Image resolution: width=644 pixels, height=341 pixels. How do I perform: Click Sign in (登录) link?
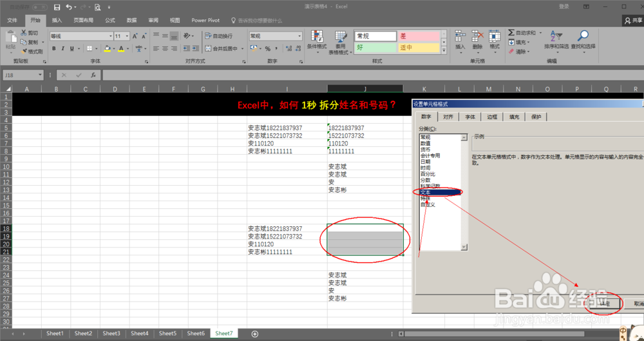tap(564, 6)
